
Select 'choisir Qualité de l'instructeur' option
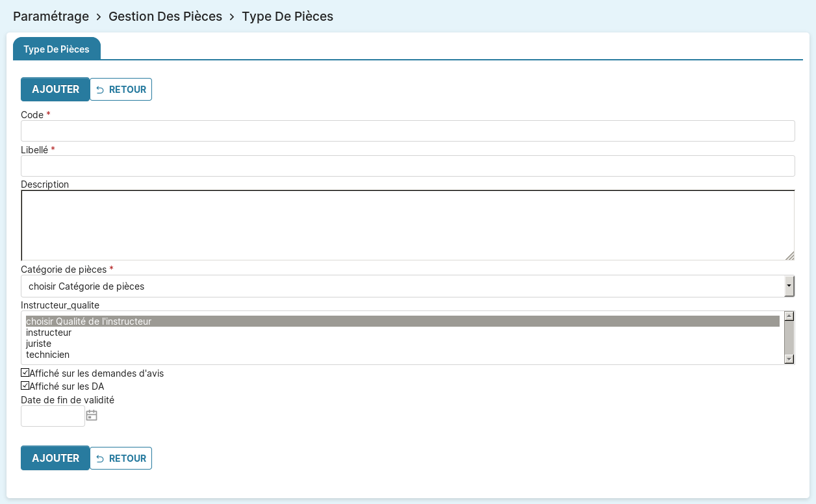(88, 321)
